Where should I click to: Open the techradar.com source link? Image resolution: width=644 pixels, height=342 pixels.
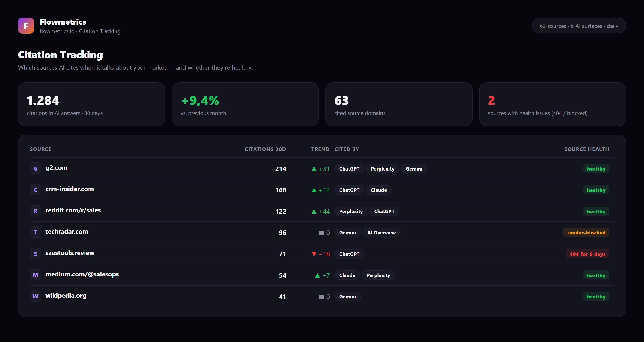(67, 231)
